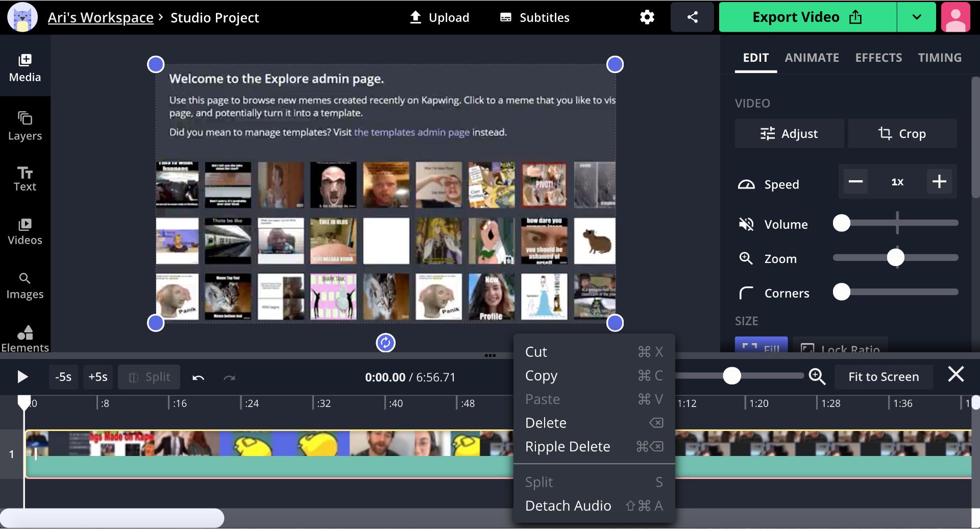
Task: Open project settings gear
Action: [x=646, y=17]
